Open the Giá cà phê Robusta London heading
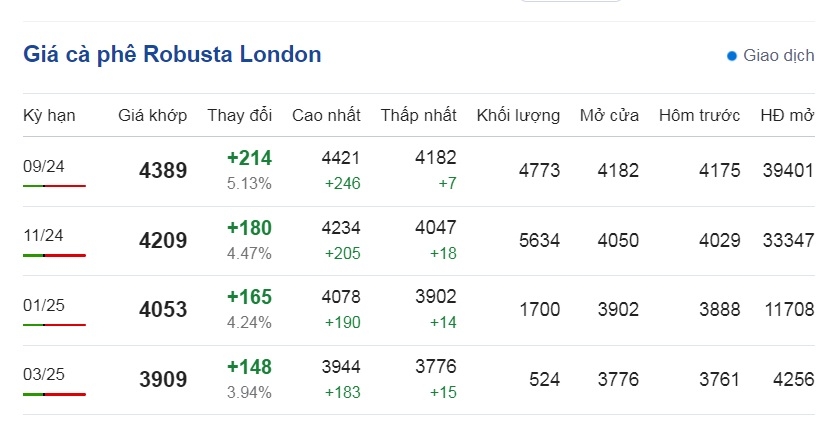 pyautogui.click(x=172, y=55)
